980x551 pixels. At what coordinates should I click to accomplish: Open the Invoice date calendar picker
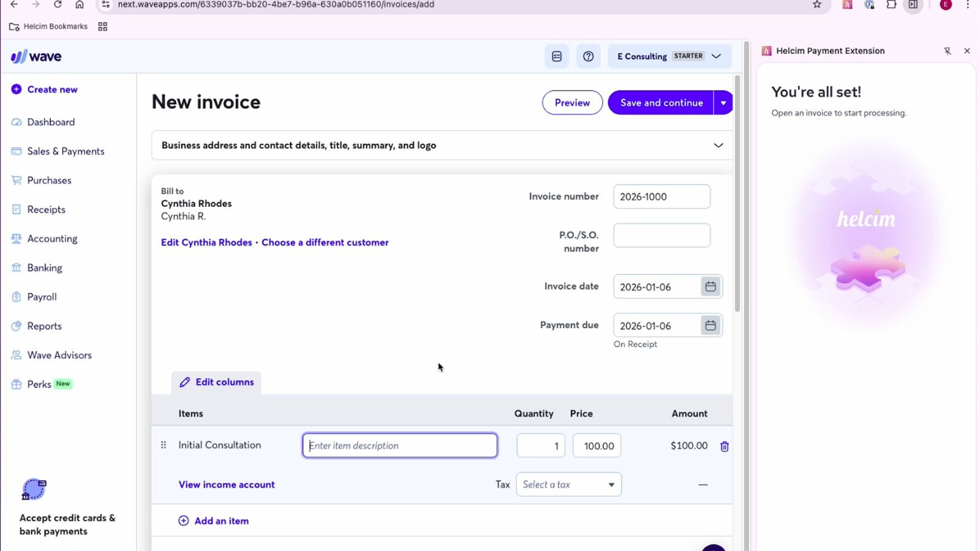coord(710,287)
